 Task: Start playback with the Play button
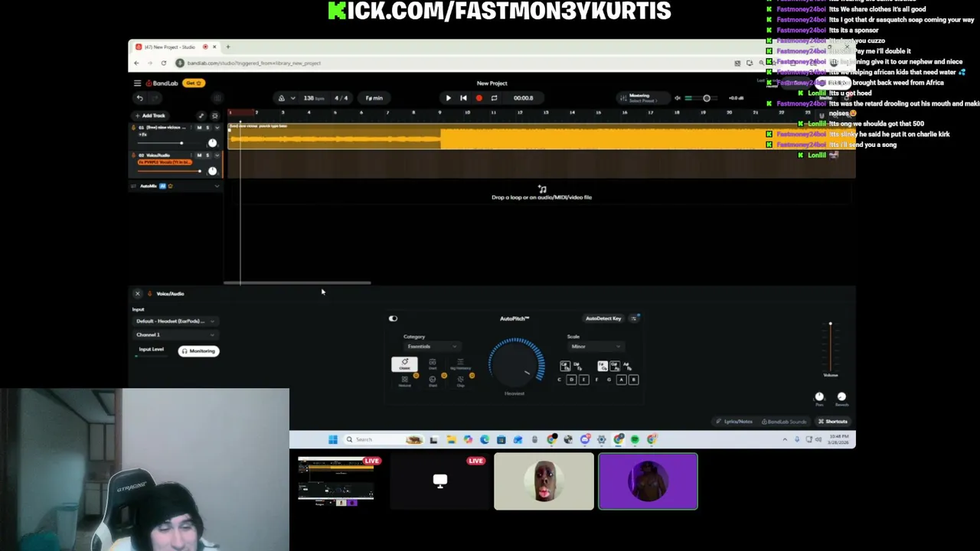tap(448, 98)
